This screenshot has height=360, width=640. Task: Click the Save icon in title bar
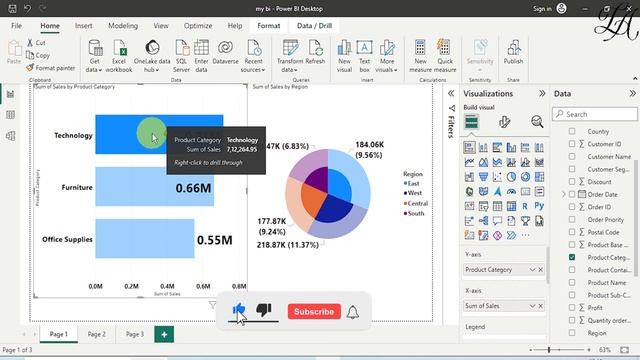12,8
